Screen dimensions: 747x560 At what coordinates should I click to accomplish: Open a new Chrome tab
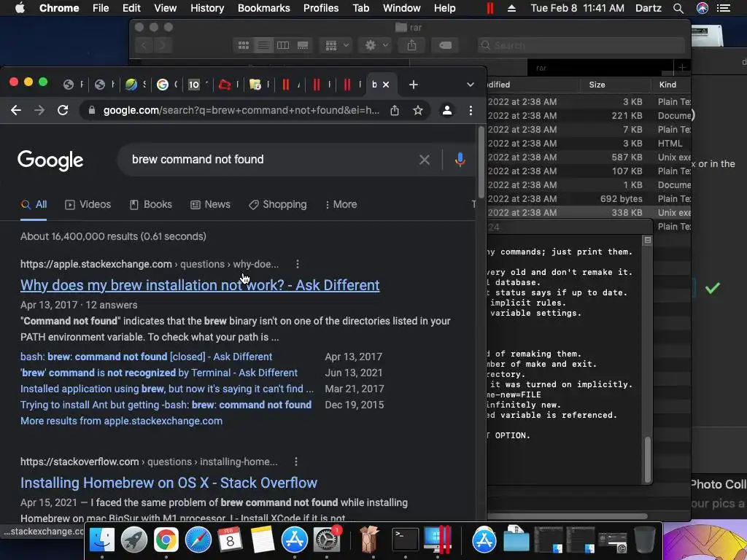(x=413, y=85)
